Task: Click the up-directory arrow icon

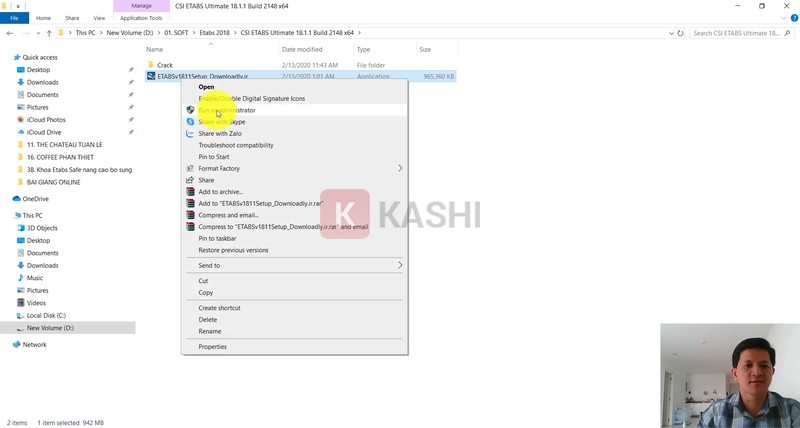Action: (49, 33)
